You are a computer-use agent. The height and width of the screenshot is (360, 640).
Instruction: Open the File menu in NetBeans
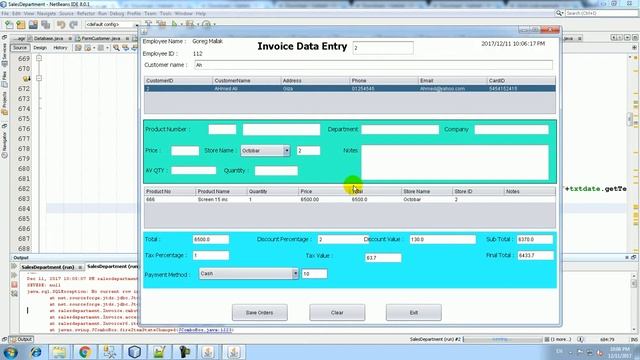[x=5, y=13]
